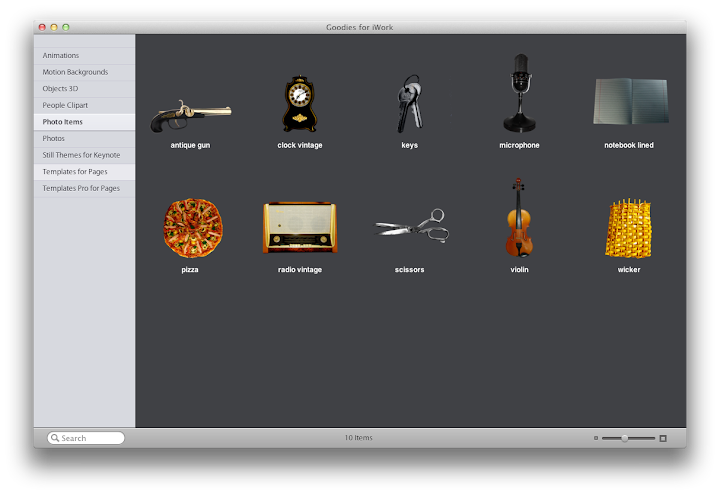720x495 pixels.
Task: Minimize the window with yellow button
Action: (54, 27)
